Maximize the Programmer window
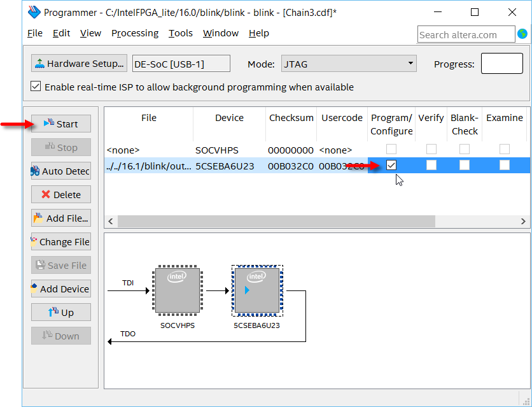 click(x=475, y=12)
